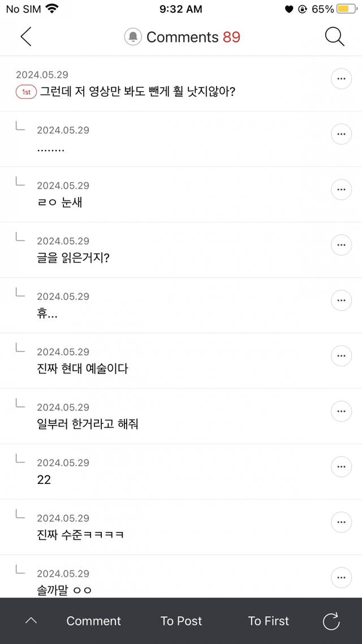The width and height of the screenshot is (362, 644).
Task: Open more options on '진짜 현대 예술이다' reply
Action: tap(341, 356)
